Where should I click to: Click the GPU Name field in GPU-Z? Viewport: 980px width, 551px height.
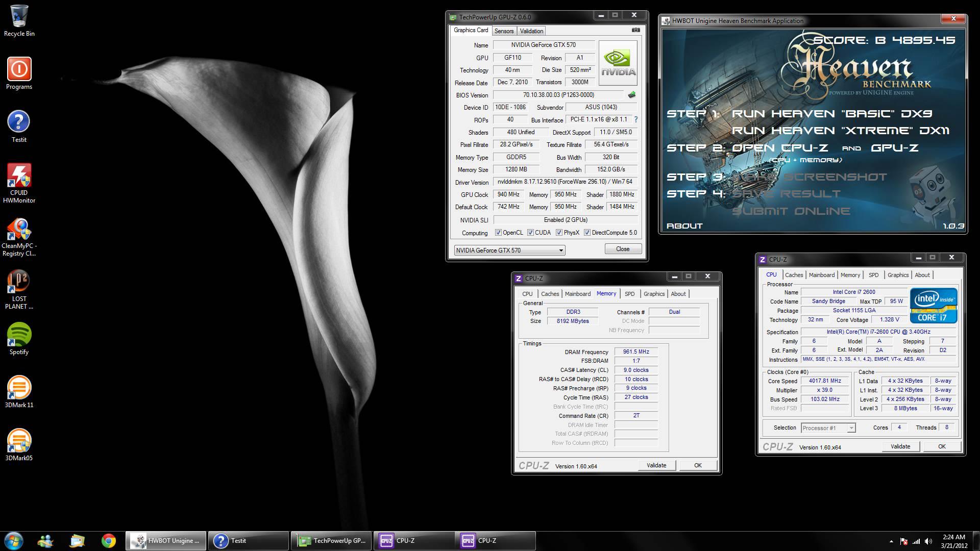click(x=543, y=45)
